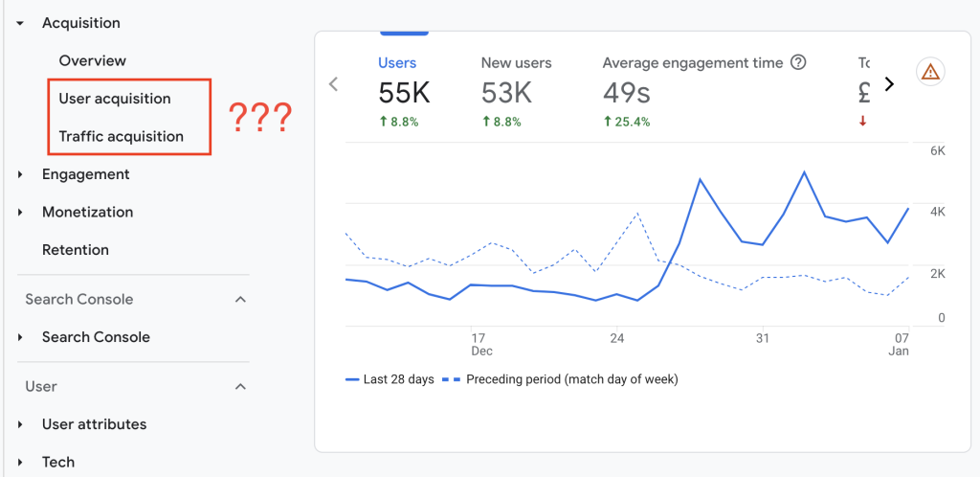Open the engagement time help icon
980x477 pixels.
click(798, 63)
